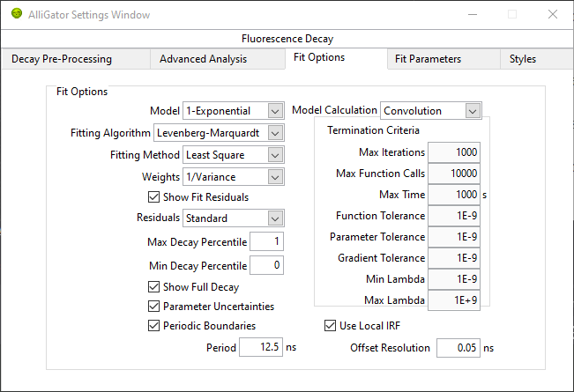Disable Parameter Uncertainties checkbox
This screenshot has width=574, height=392.
pyautogui.click(x=153, y=306)
